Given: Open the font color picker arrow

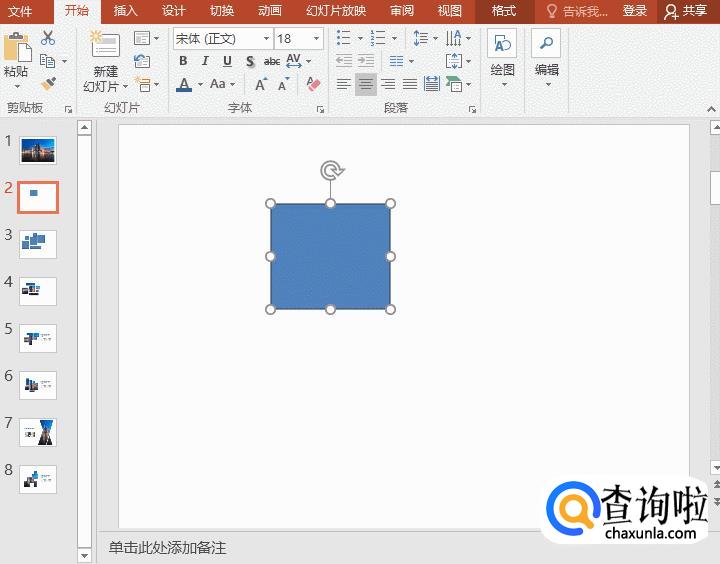Looking at the screenshot, I should coord(201,85).
